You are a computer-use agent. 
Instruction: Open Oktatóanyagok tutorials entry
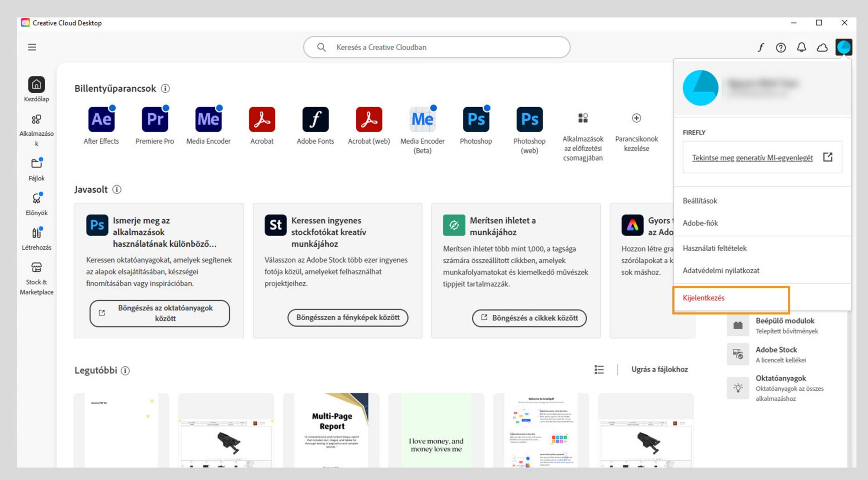(x=776, y=388)
